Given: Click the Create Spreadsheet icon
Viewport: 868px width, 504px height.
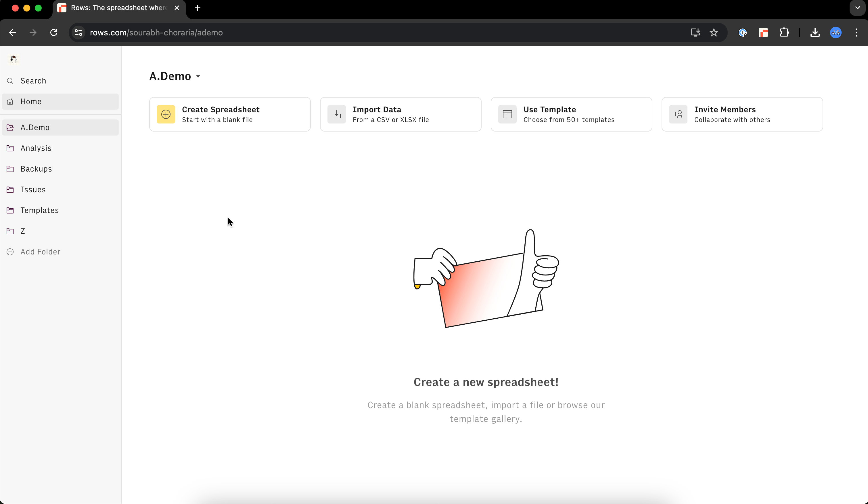Looking at the screenshot, I should (165, 114).
